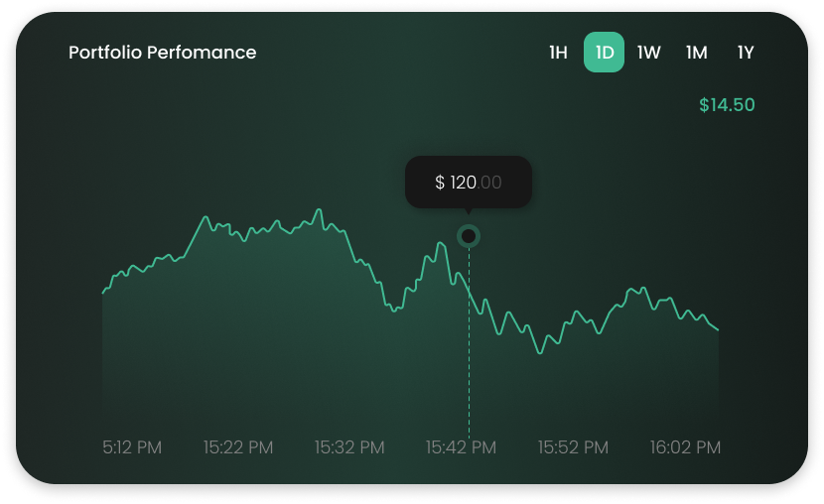This screenshot has width=824, height=504.
Task: Click the 15:32 PM axis label
Action: coord(349,447)
